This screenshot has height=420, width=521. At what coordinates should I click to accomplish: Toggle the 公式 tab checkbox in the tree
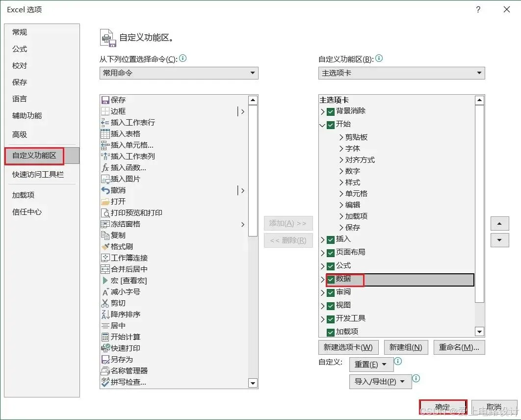[331, 266]
